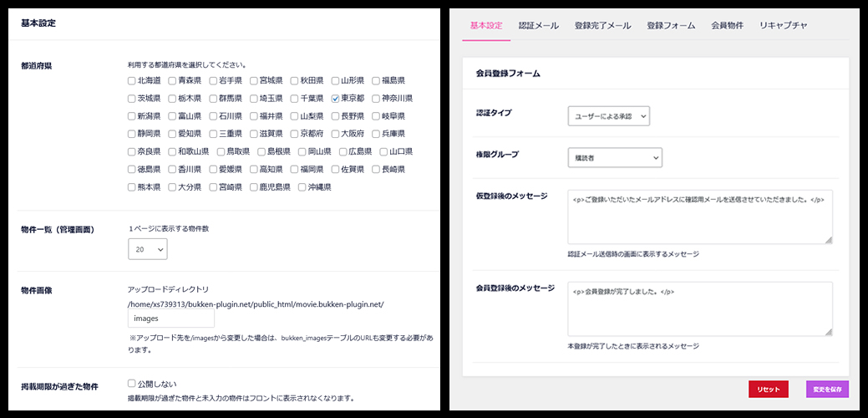Select the 神奈川県 checkbox
Image resolution: width=868 pixels, height=418 pixels.
click(x=376, y=99)
